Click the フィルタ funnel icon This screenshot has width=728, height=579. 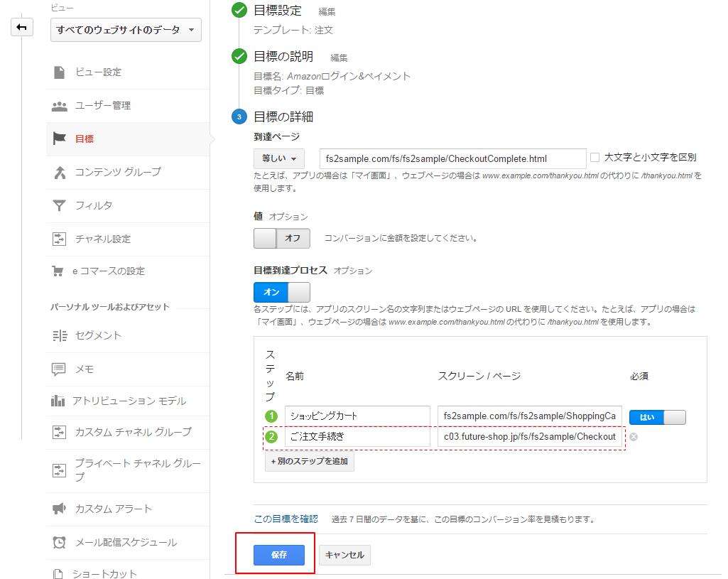click(59, 206)
